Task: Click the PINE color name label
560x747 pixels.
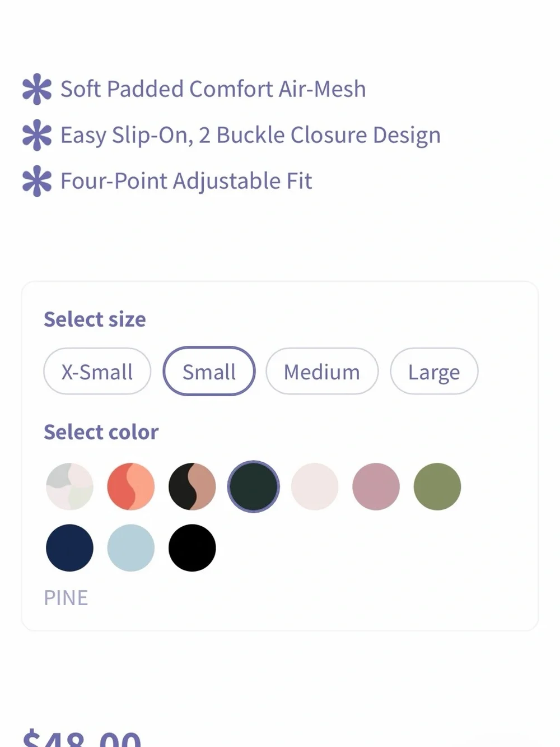Action: pos(66,598)
